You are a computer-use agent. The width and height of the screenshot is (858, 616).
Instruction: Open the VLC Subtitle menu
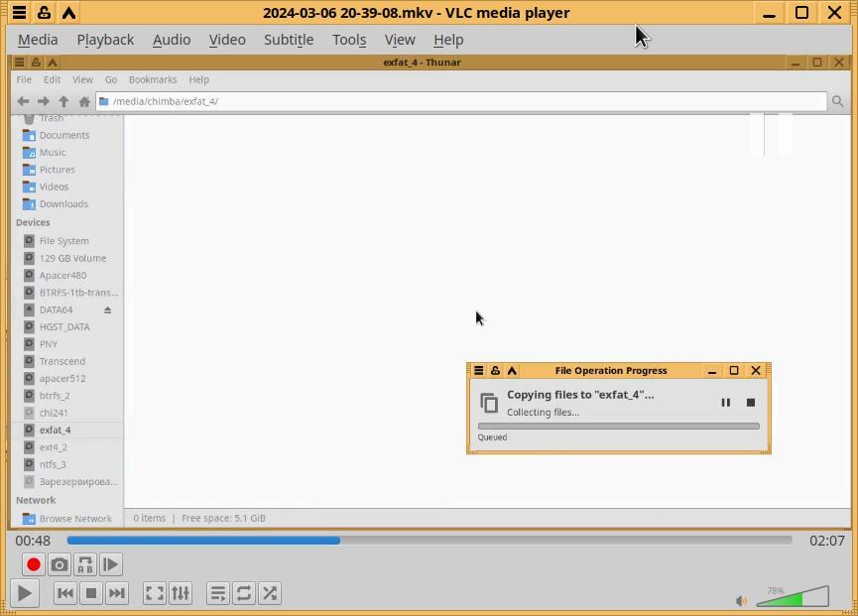point(289,40)
